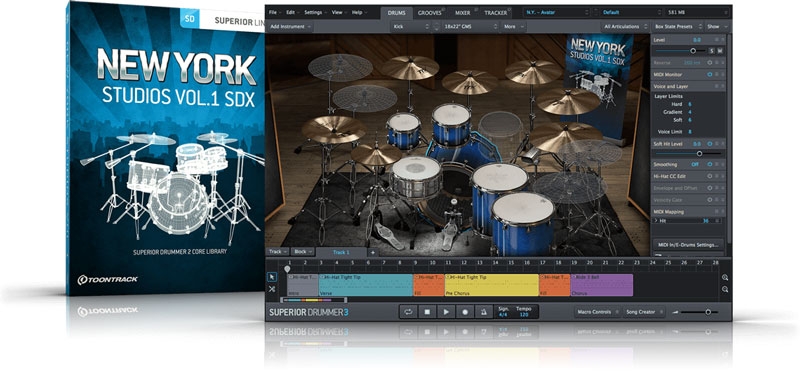Start playback with the play button
800x384 pixels.
pos(446,312)
